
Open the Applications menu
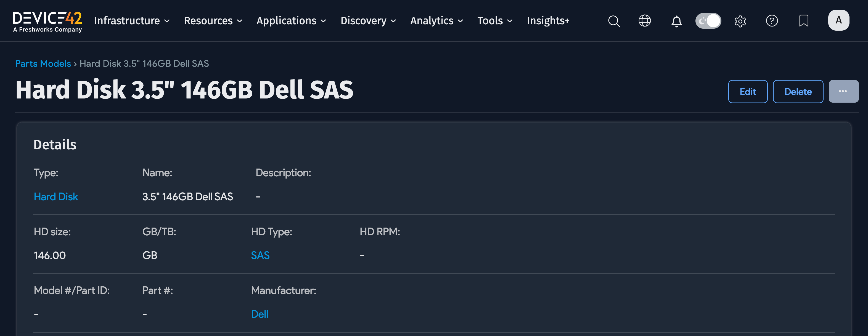pyautogui.click(x=291, y=21)
